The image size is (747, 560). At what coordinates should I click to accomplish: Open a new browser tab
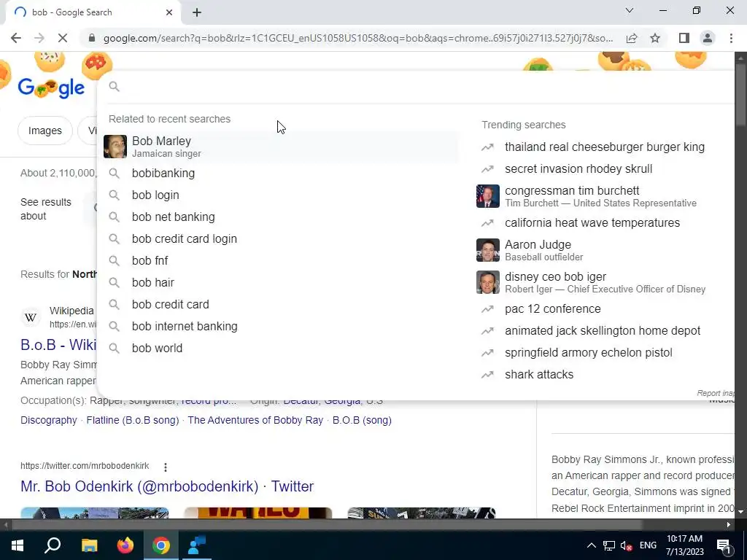[197, 12]
